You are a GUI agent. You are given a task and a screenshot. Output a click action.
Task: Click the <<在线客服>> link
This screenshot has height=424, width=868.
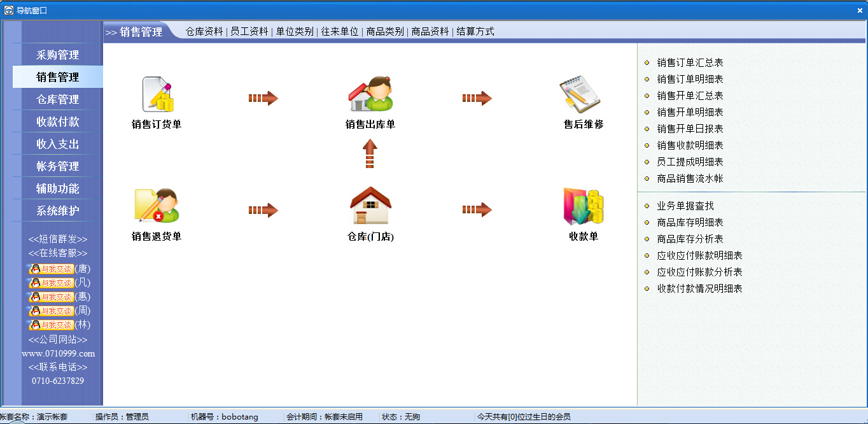click(58, 253)
